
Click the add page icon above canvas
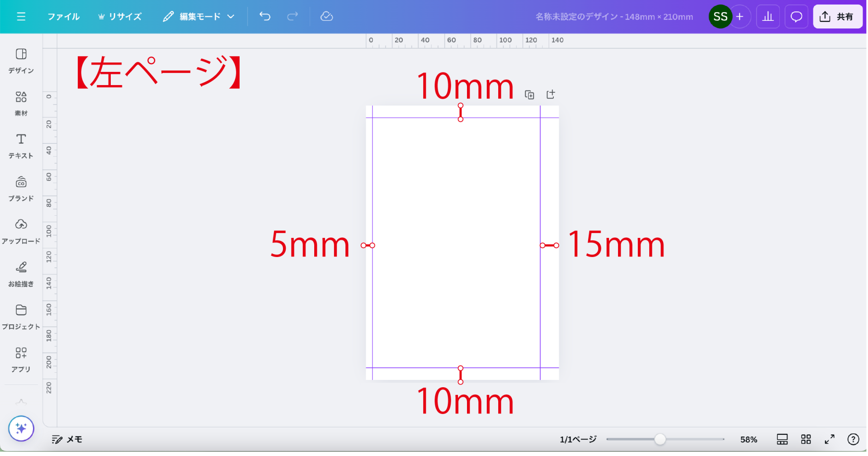550,95
